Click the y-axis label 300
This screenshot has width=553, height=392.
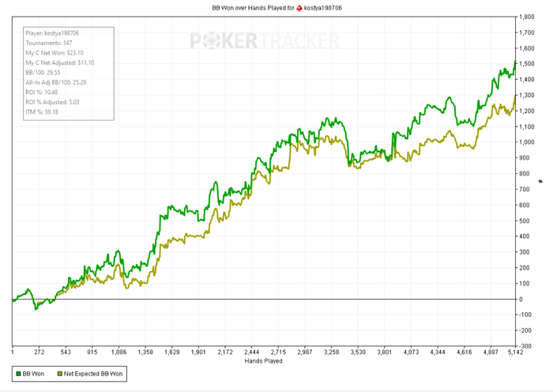tap(525, 252)
